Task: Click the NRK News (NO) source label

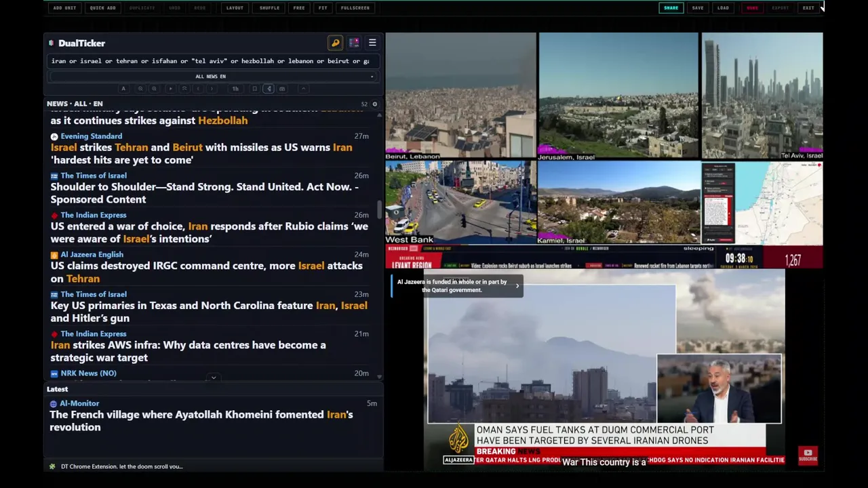Action: pos(88,373)
